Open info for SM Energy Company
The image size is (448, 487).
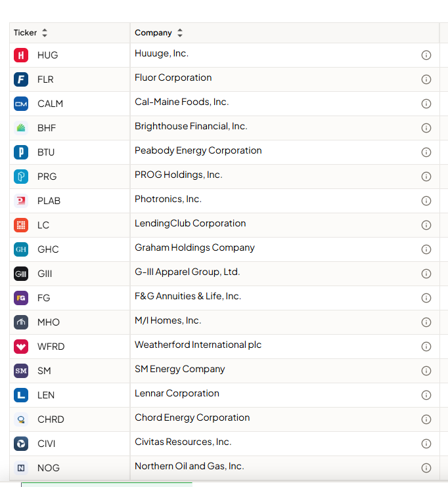tap(426, 371)
